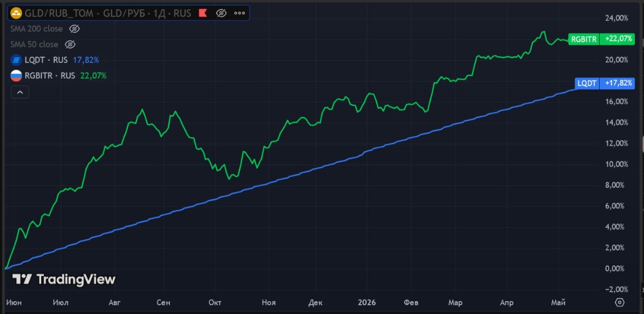
Task: Click the green RGBITR price label
Action: click(584, 39)
